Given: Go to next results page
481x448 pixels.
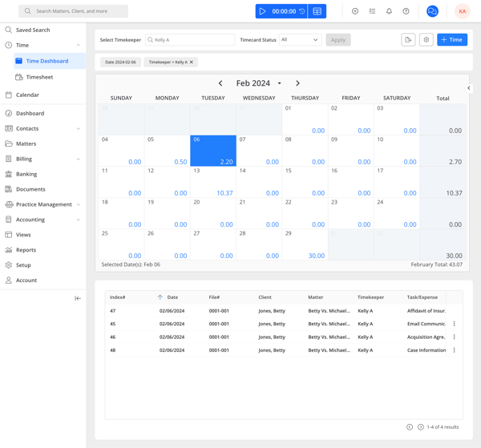Looking at the screenshot, I should pos(421,427).
